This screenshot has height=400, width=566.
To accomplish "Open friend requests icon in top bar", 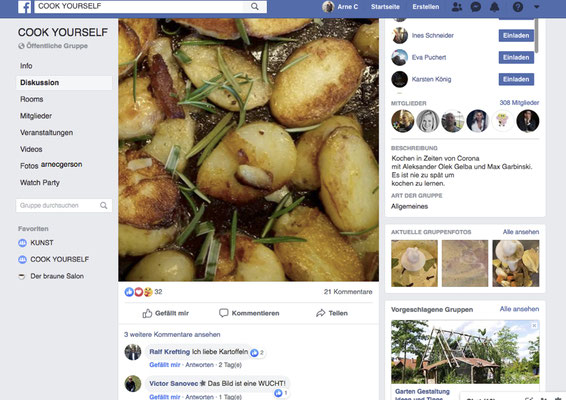I will [457, 7].
